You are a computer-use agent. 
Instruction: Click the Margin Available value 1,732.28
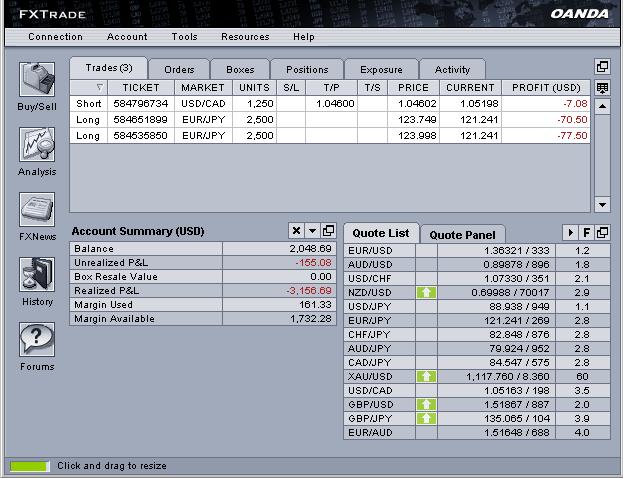pyautogui.click(x=311, y=319)
